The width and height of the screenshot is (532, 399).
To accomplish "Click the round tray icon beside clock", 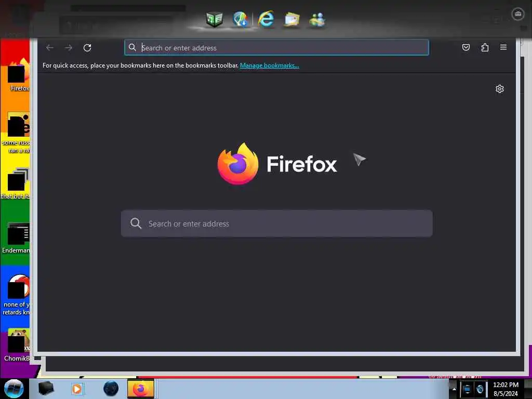I will tap(480, 389).
